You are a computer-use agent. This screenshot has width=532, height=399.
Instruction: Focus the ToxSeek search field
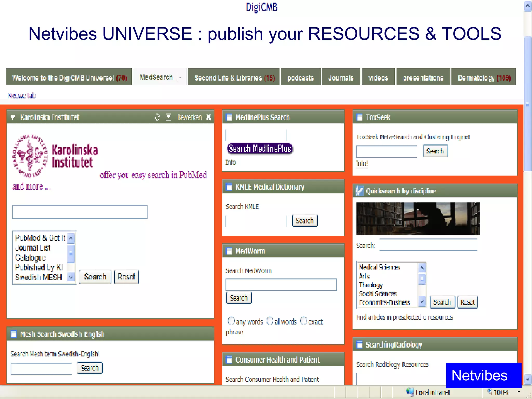(x=387, y=151)
